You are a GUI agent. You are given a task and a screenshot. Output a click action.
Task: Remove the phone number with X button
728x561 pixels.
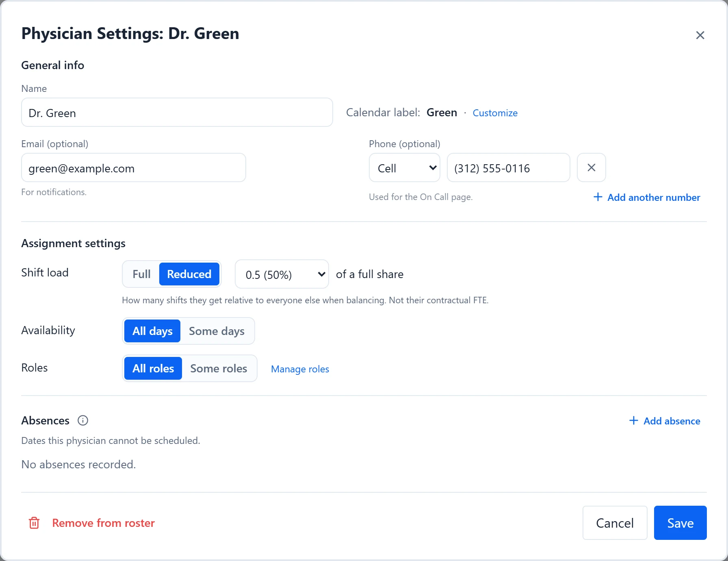pyautogui.click(x=591, y=167)
